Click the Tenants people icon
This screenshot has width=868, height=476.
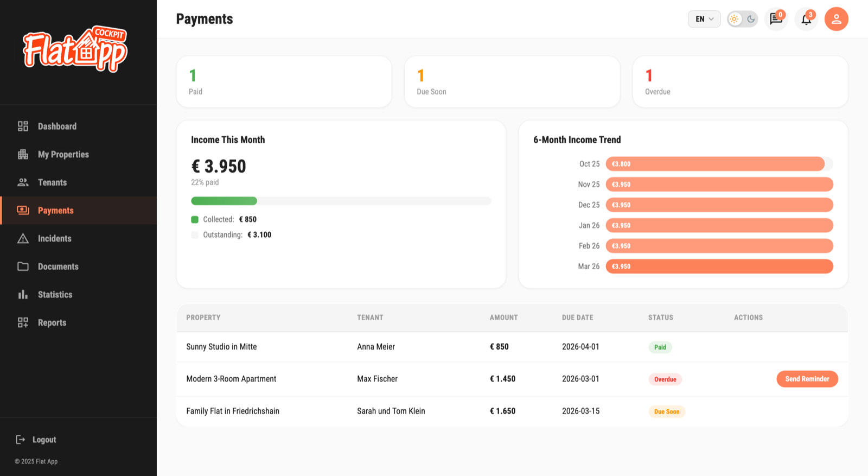click(x=23, y=182)
